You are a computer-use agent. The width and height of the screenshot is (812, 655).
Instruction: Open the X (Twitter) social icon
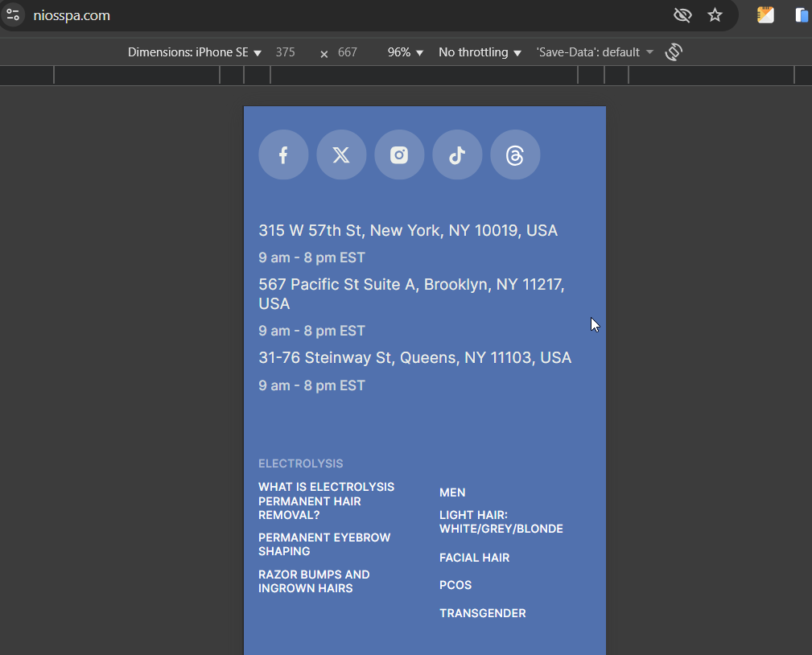[341, 154]
